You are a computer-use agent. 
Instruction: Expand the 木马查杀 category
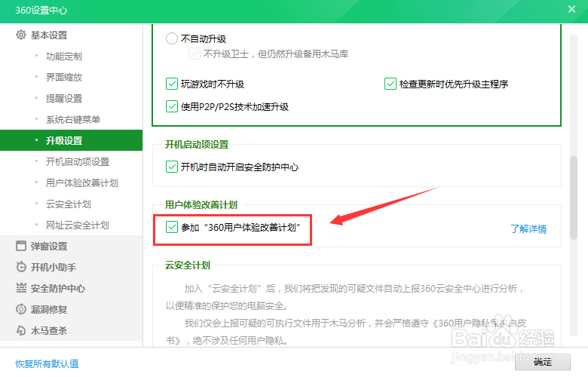[49, 330]
